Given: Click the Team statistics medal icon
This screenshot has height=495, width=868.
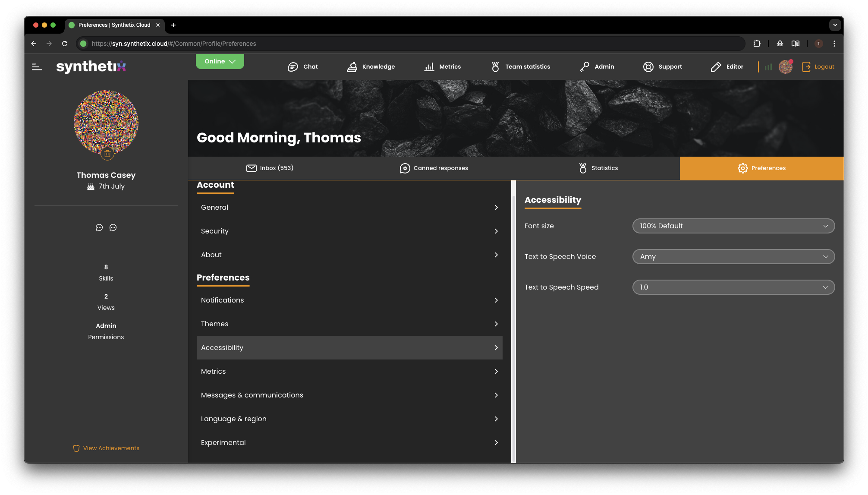Looking at the screenshot, I should click(x=495, y=67).
